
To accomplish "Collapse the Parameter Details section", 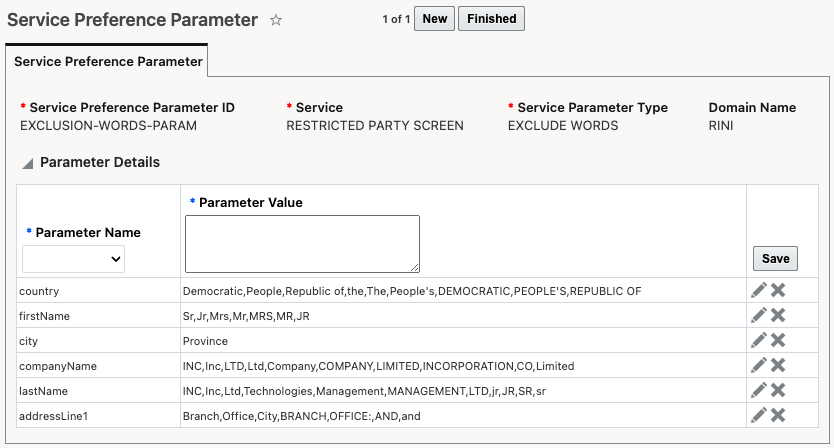I will coord(28,163).
